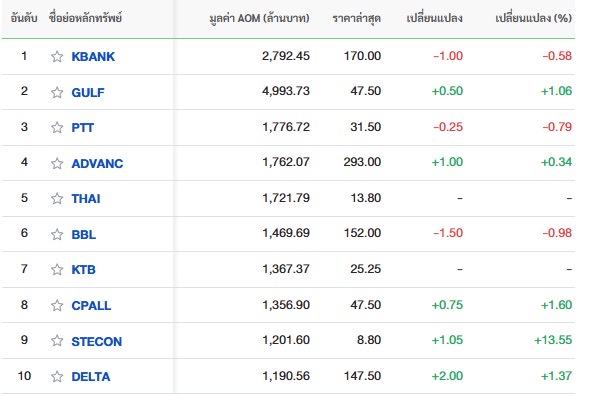
Task: Select the ชื่อย่อหลักทรัพย์ column header
Action: (x=85, y=18)
